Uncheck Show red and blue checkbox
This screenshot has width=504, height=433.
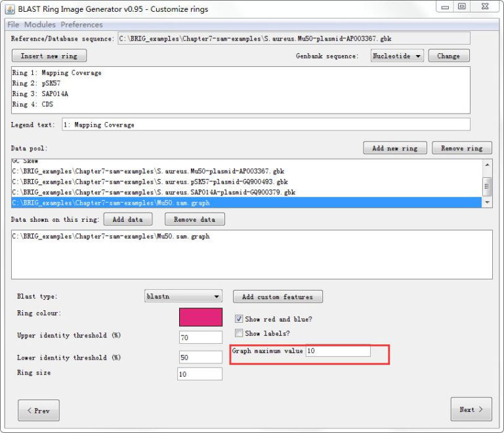(239, 319)
